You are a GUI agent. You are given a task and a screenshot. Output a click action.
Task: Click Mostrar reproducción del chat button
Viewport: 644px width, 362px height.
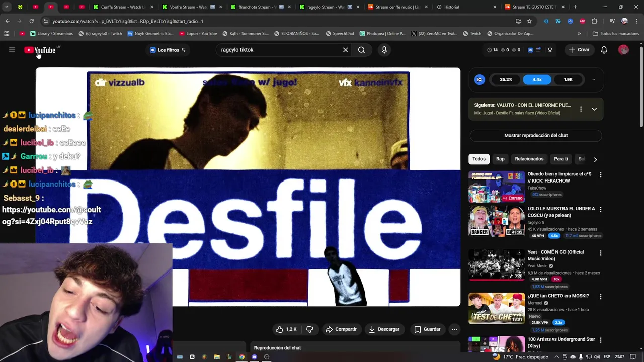[536, 135]
